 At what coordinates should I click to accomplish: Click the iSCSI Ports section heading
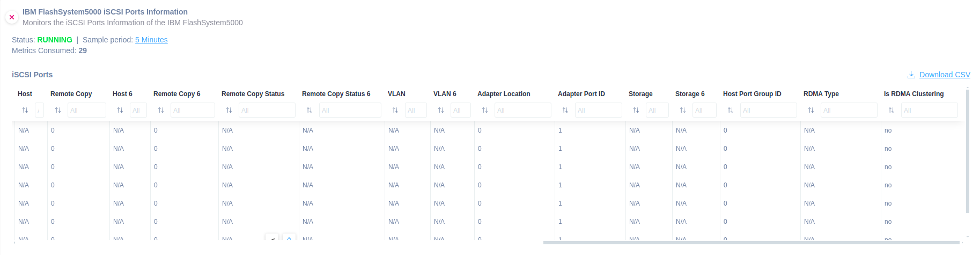(x=32, y=75)
